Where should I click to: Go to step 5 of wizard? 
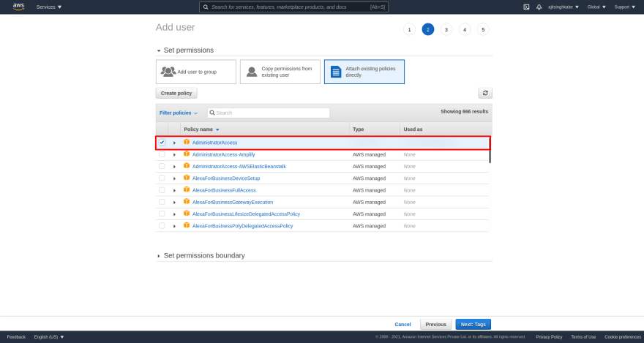[483, 29]
